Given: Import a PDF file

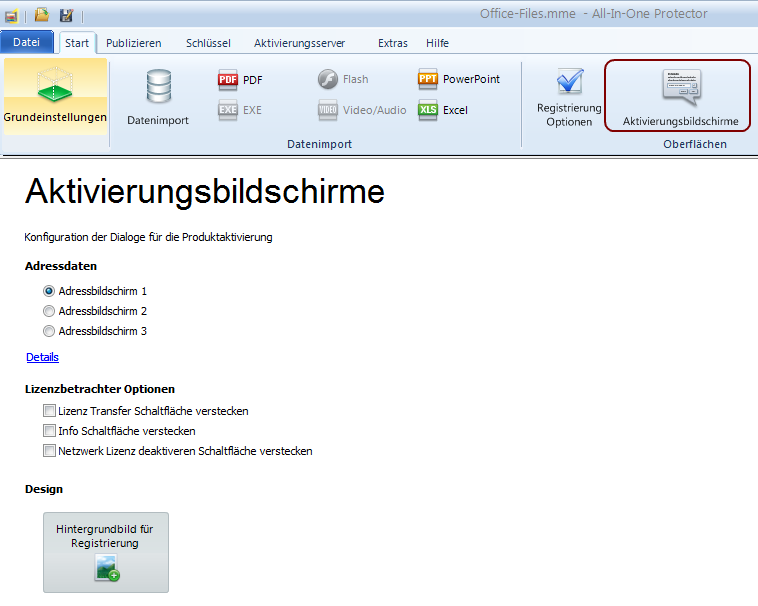Looking at the screenshot, I should 240,80.
